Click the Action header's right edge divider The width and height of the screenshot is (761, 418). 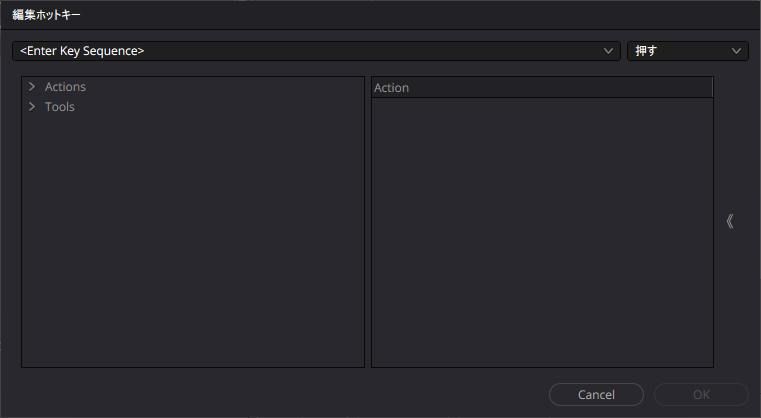tap(712, 88)
